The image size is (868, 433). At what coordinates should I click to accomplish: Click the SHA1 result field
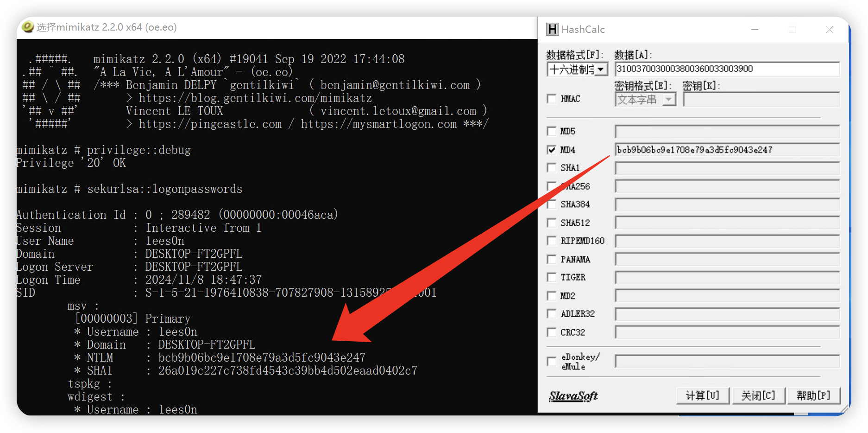click(x=727, y=168)
